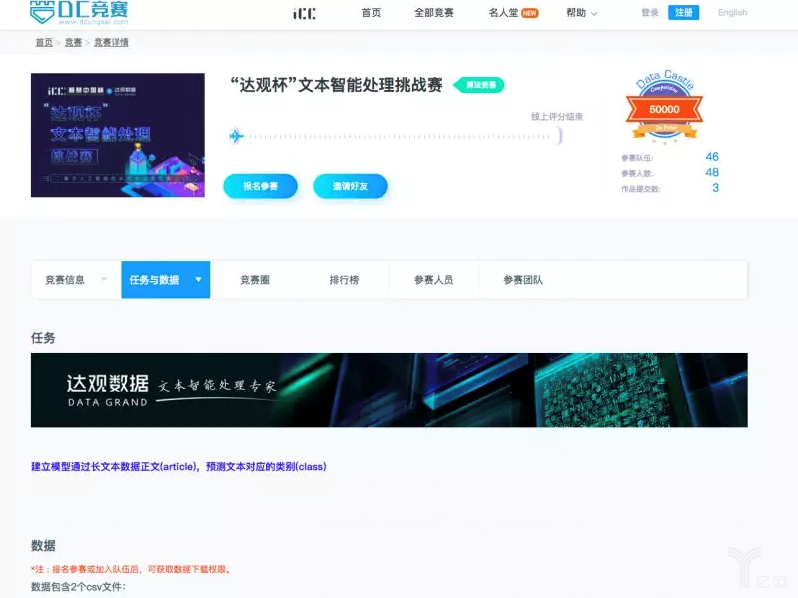
Task: Open the 全部竞赛 menu item
Action: click(x=434, y=13)
